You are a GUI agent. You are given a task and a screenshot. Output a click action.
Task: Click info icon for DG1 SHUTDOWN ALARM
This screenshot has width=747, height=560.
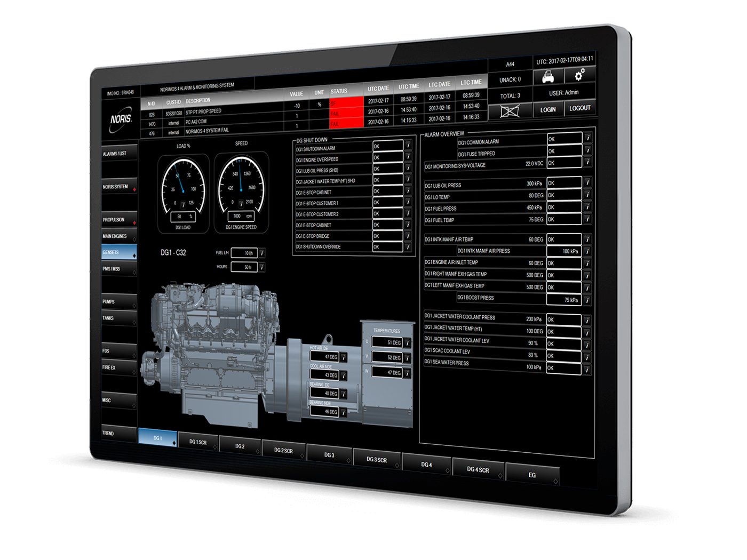coord(408,145)
